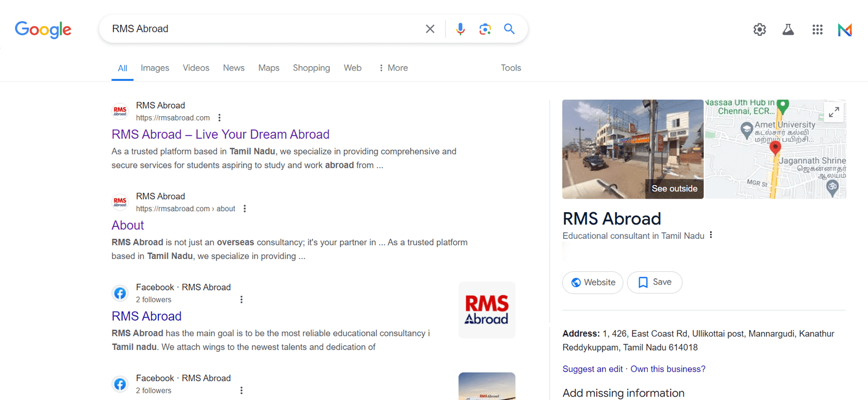Switch to the Images tab

point(155,68)
